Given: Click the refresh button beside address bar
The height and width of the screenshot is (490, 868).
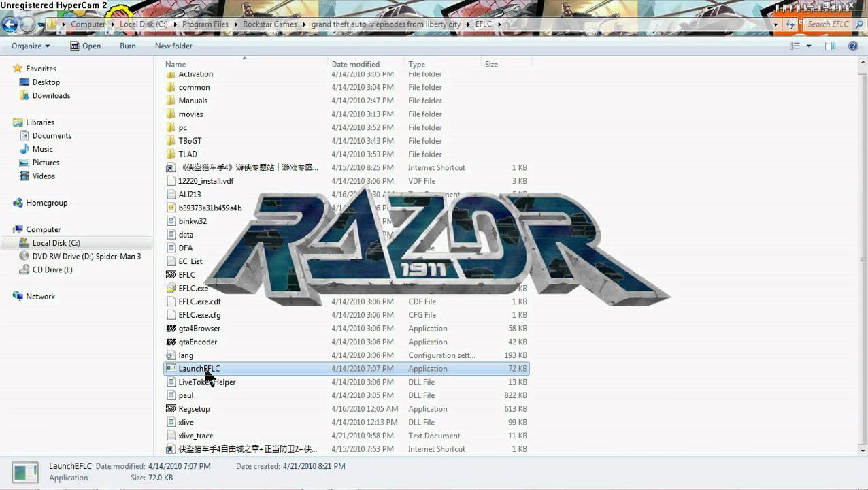Looking at the screenshot, I should 790,24.
